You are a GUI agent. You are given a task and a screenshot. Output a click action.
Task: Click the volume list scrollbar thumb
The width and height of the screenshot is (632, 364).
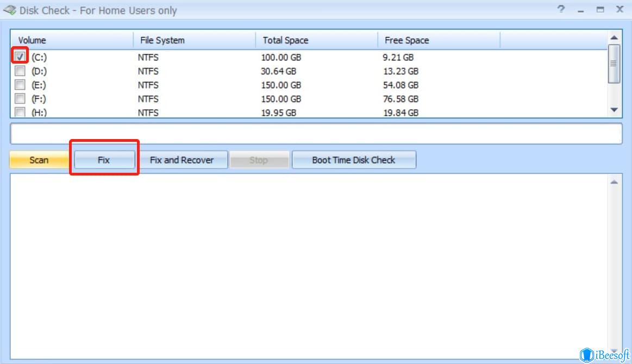(614, 64)
